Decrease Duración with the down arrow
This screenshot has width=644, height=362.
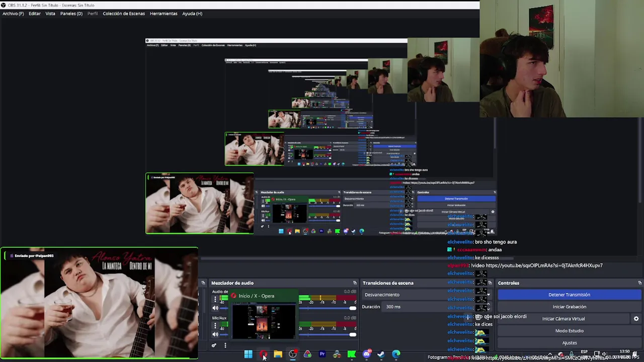click(489, 309)
